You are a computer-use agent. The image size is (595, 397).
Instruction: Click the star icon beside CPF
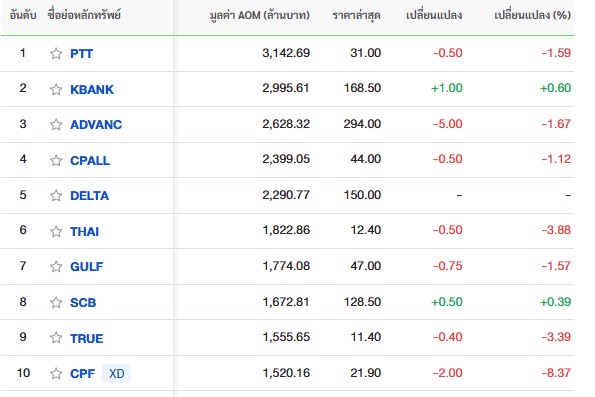[x=56, y=373]
